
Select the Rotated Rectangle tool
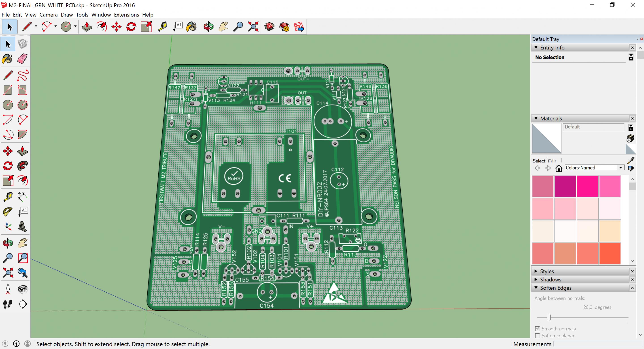coord(23,90)
